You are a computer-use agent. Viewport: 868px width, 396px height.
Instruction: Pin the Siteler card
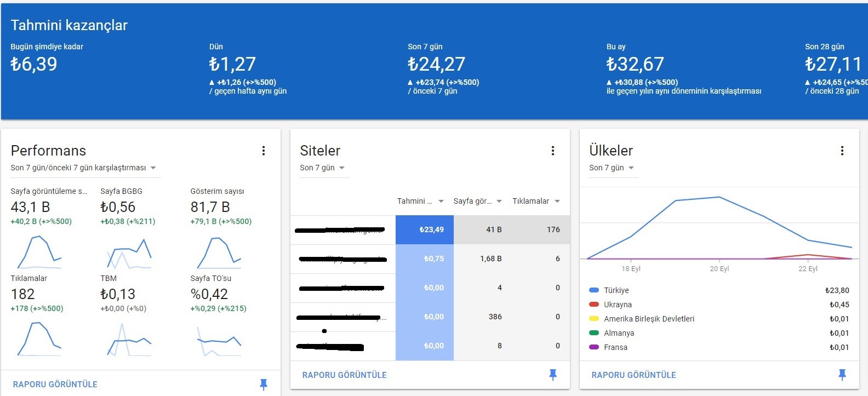[553, 375]
